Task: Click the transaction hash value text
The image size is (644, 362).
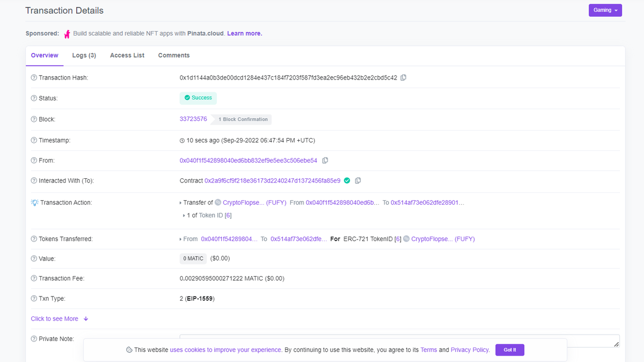Action: point(288,77)
